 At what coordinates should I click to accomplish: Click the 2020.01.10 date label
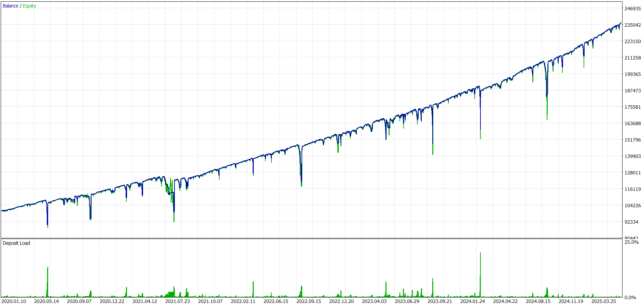[14, 301]
